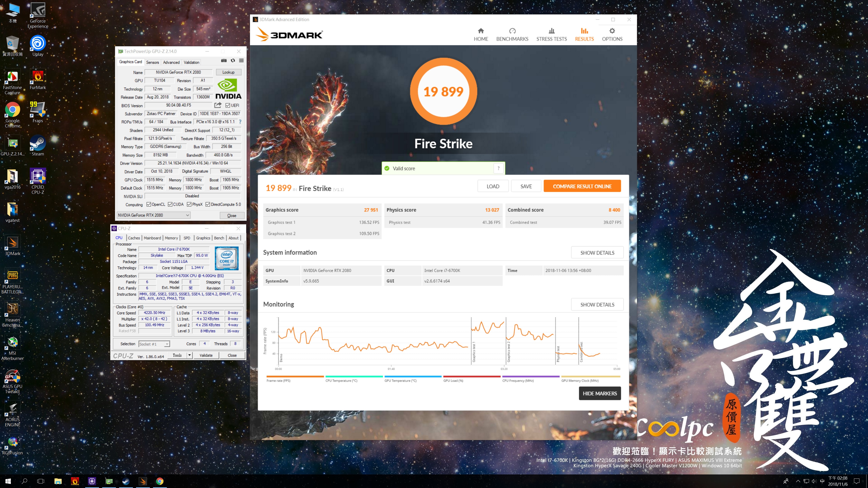Toggle the CUDA checkbox in GPU-Z
The height and width of the screenshot is (488, 868).
pyautogui.click(x=170, y=204)
